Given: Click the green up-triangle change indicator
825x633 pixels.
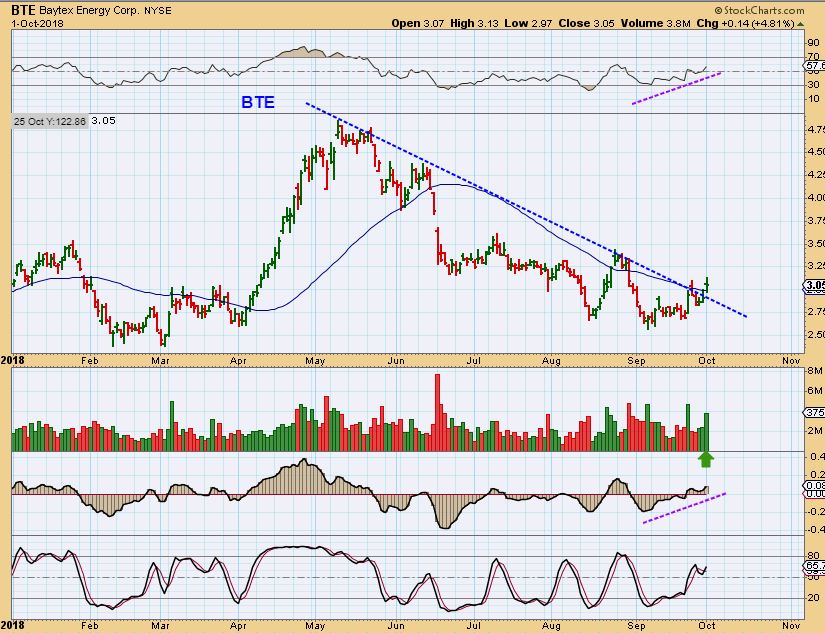Looking at the screenshot, I should [x=800, y=24].
